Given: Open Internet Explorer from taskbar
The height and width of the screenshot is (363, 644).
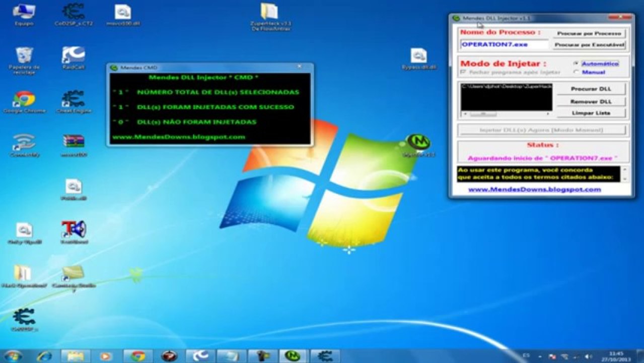Looking at the screenshot, I should [x=44, y=356].
